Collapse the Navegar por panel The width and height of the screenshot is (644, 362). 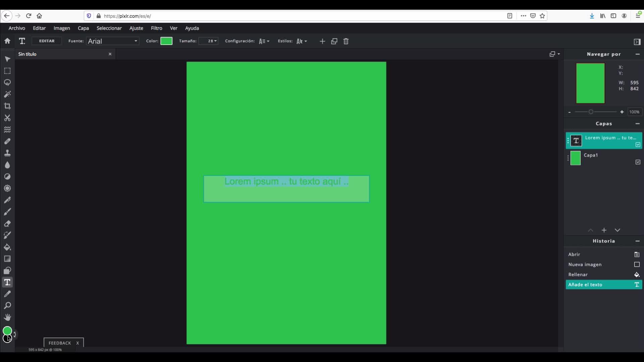(x=638, y=54)
